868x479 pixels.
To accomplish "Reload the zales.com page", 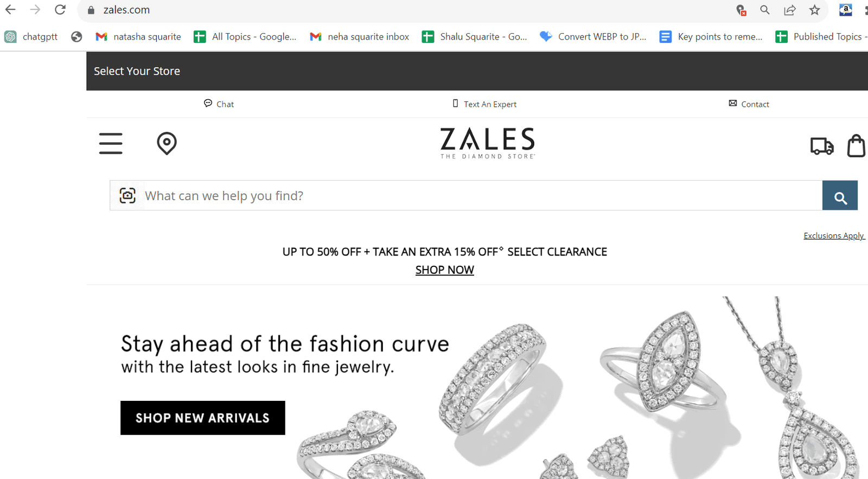I will (60, 9).
